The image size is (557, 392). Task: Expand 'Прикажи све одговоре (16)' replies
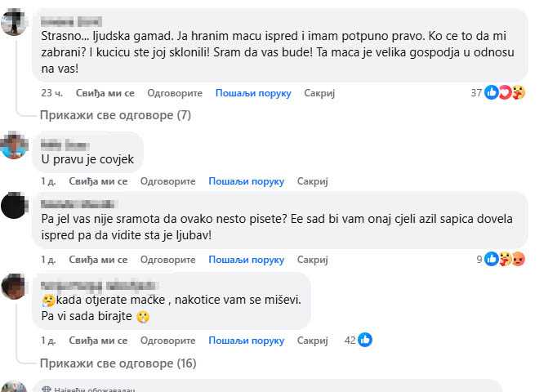tap(118, 363)
